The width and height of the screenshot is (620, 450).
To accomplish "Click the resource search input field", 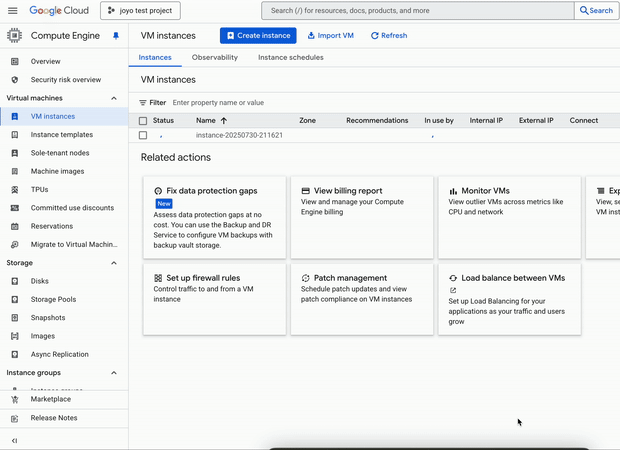I will coord(417,10).
